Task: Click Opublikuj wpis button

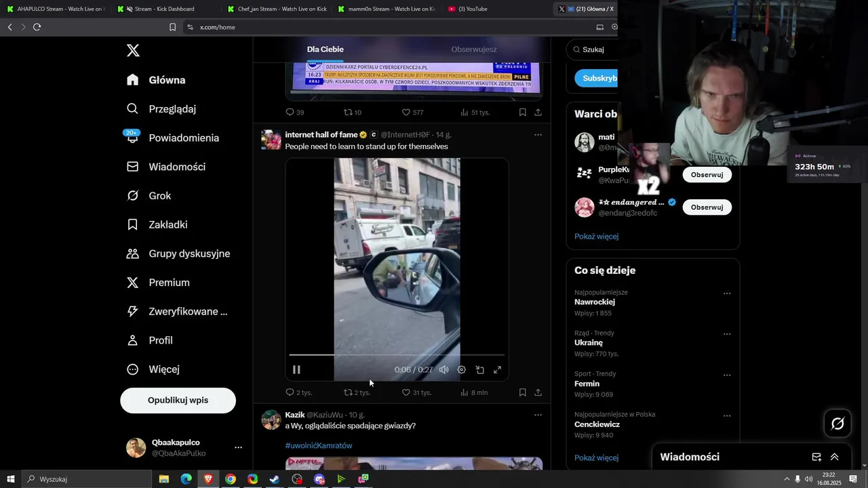Action: click(178, 401)
